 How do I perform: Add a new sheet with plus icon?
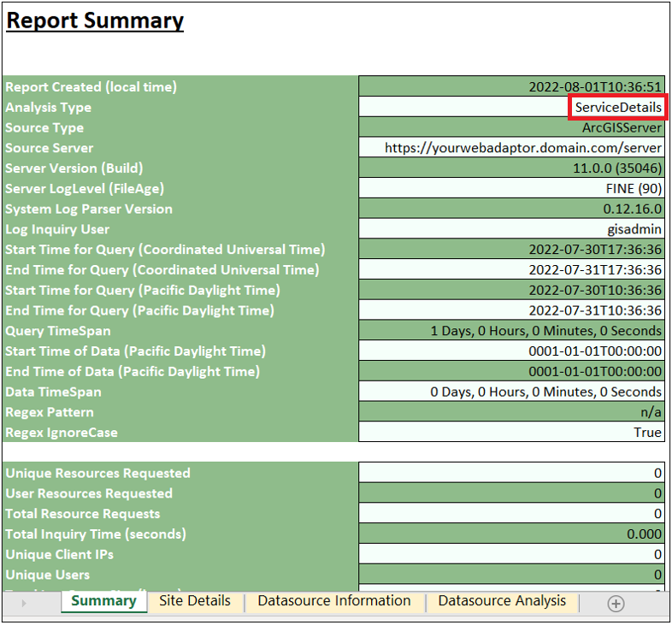click(616, 604)
